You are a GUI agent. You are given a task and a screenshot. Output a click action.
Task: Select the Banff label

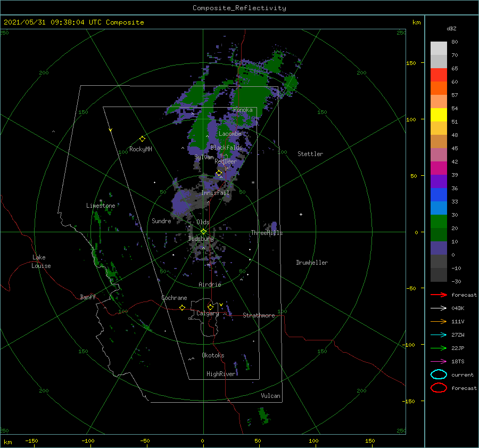[x=88, y=297]
